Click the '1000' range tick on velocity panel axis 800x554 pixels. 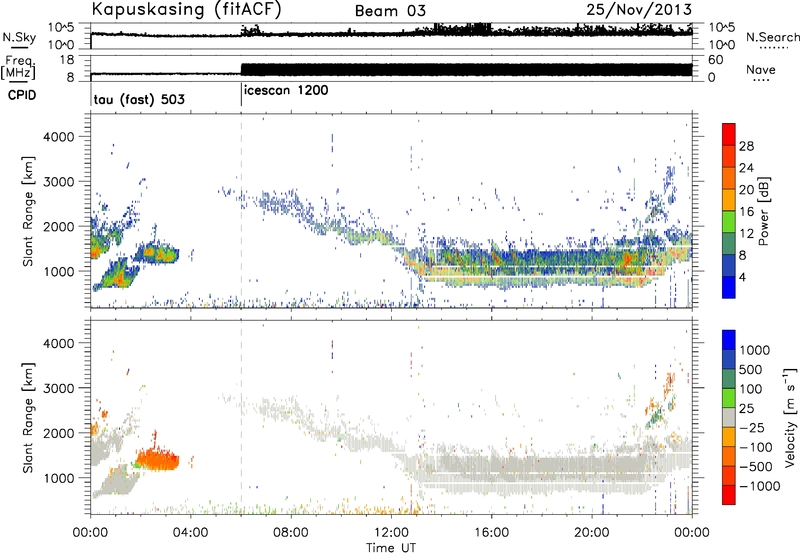click(x=58, y=477)
